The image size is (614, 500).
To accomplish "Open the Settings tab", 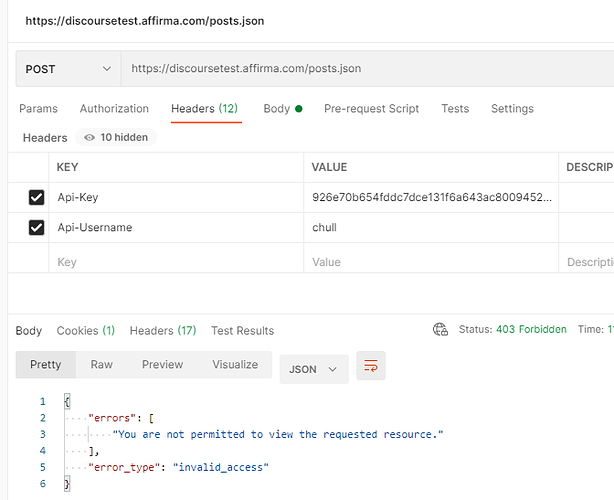I will click(512, 108).
